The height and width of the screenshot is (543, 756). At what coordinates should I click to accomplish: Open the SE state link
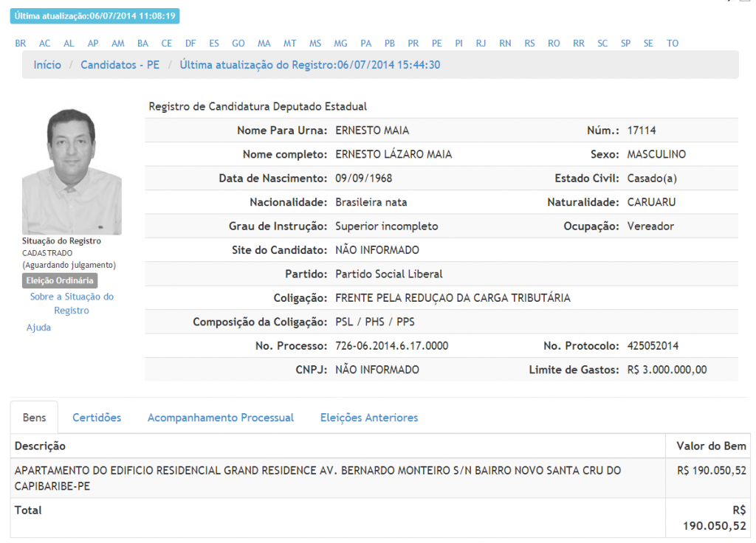tap(648, 44)
